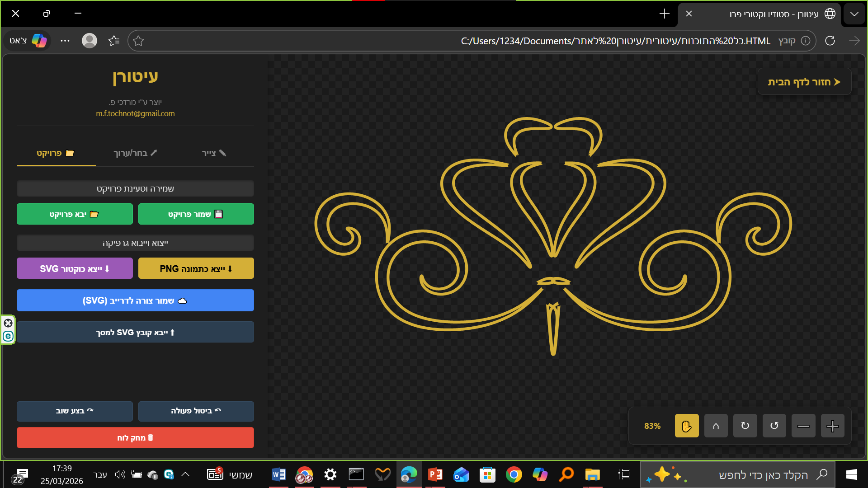
Task: Click the green שמור פרויקט save button
Action: click(x=196, y=214)
